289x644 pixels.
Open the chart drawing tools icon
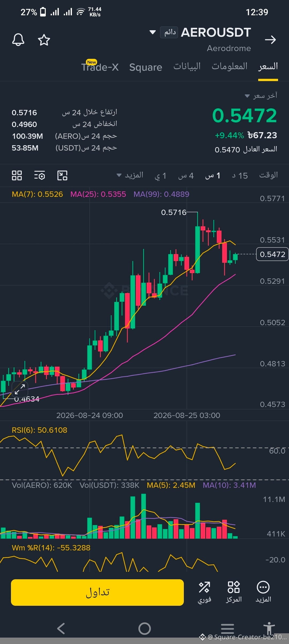62,175
